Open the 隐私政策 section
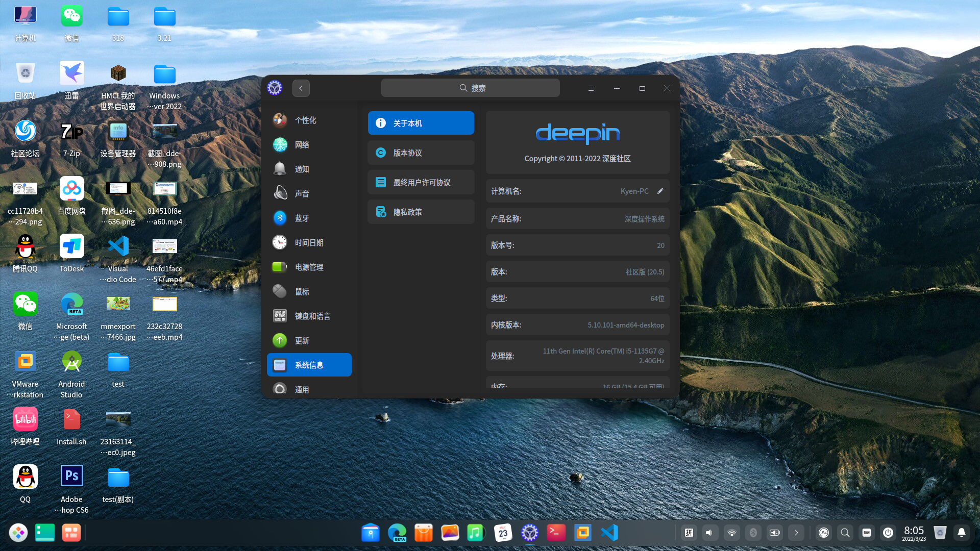Screen dimensions: 980x551 421,212
